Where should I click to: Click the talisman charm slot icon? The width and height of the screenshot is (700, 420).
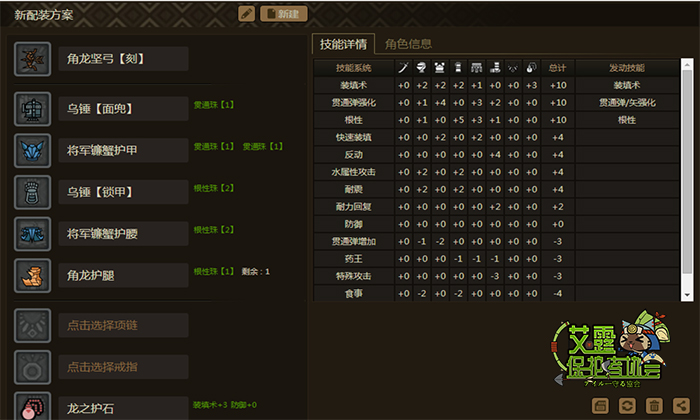tap(32, 406)
